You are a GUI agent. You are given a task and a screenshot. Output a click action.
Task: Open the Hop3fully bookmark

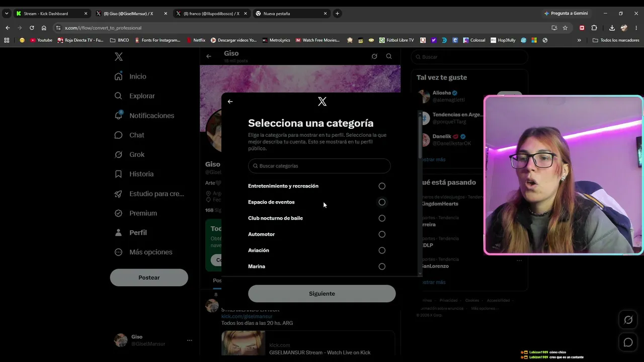click(x=503, y=40)
